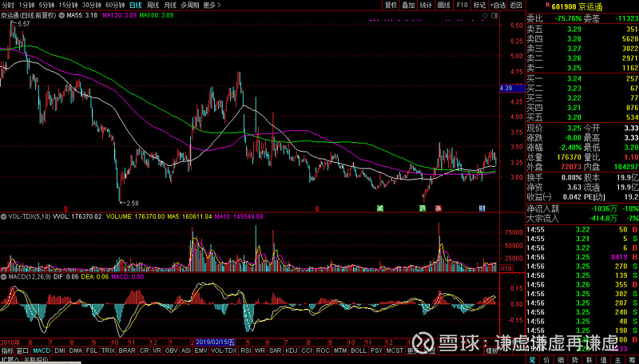Click the 复权 button

point(391,6)
